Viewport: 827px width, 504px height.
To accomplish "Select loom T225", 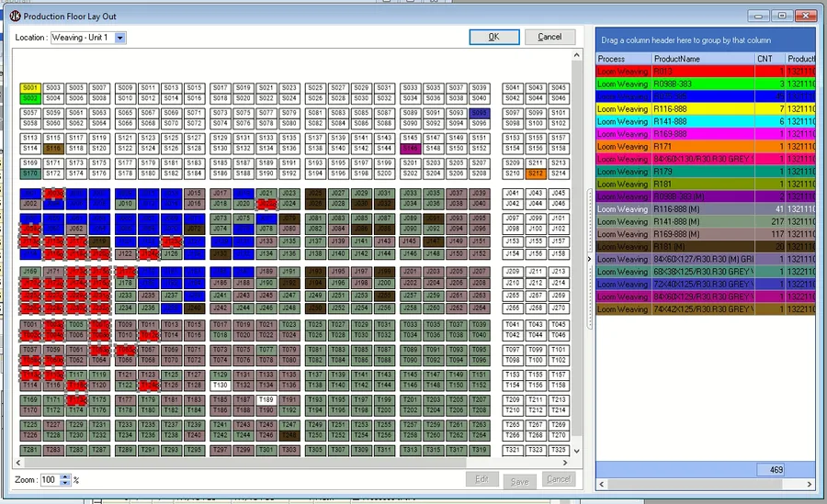I will (30, 425).
